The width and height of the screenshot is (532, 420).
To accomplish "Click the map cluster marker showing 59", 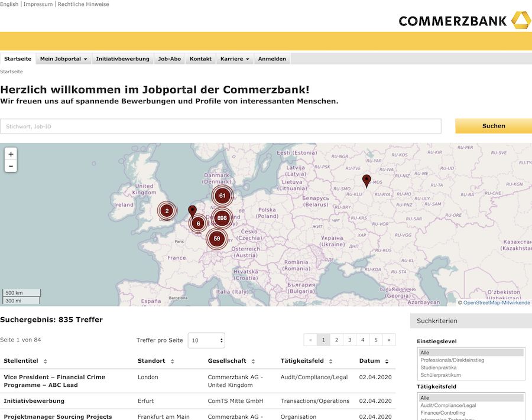I will pyautogui.click(x=217, y=239).
